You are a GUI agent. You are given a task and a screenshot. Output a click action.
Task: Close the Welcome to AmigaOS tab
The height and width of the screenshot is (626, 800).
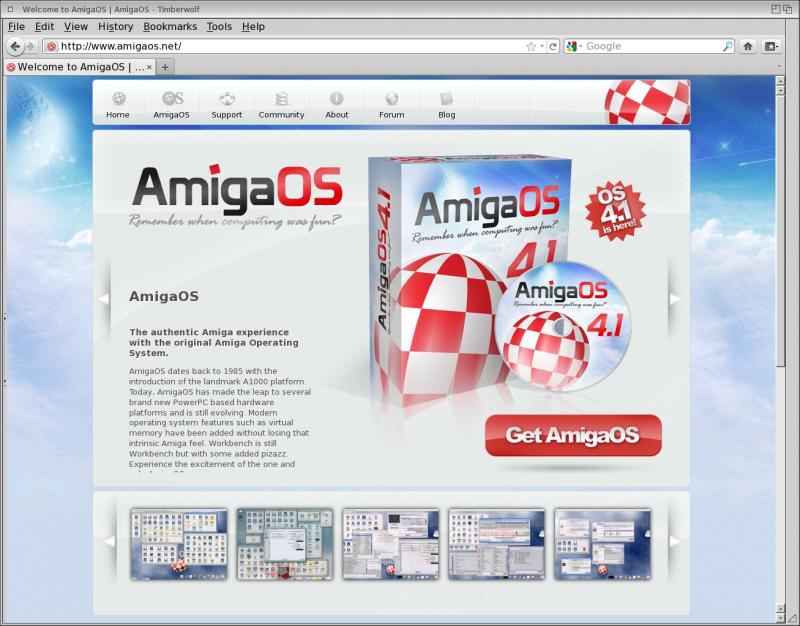(x=149, y=67)
